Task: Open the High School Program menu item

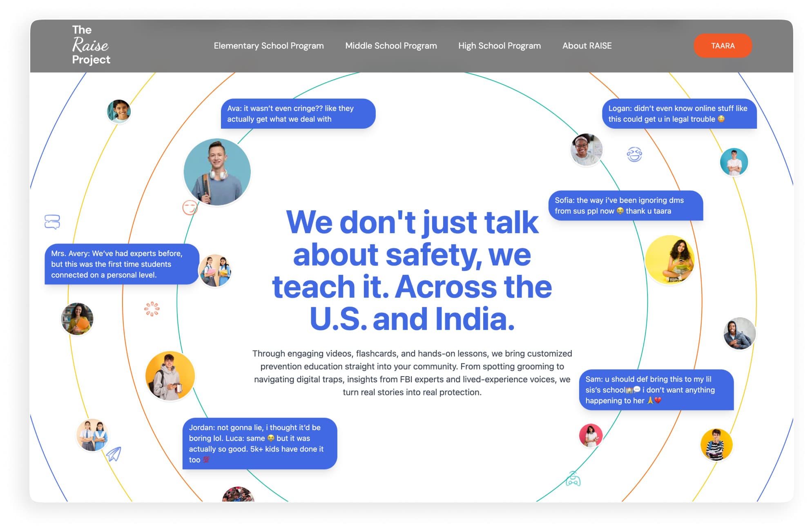Action: pos(500,46)
